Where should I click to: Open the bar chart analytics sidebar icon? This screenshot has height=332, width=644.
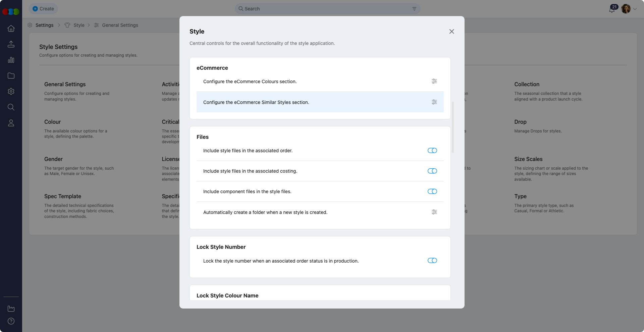click(x=11, y=60)
